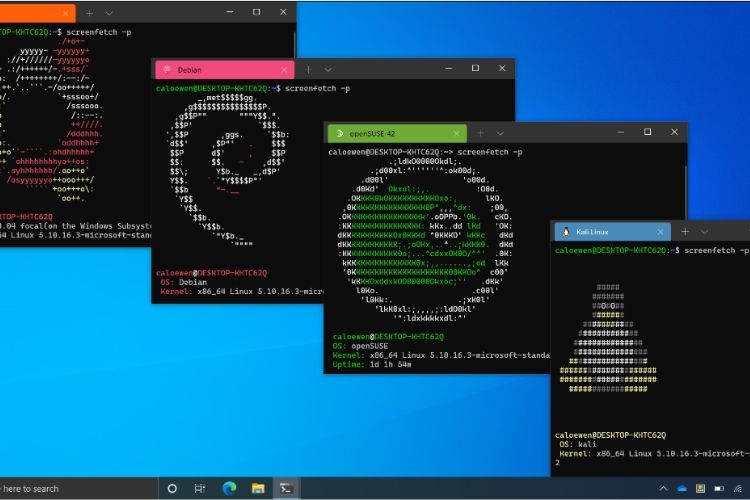Close the openSUSE-42 tab
The width and height of the screenshot is (750, 500).
click(456, 134)
